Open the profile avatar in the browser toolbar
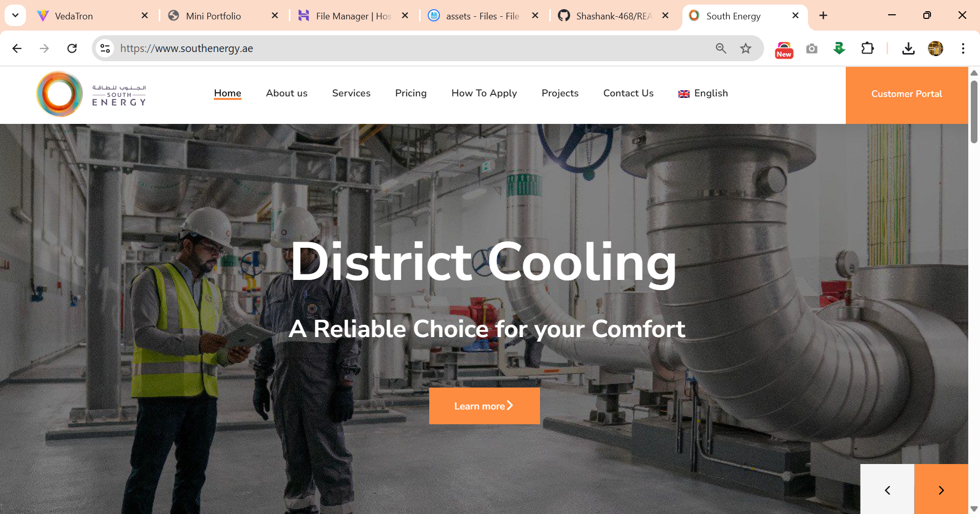The height and width of the screenshot is (514, 980). click(x=936, y=48)
